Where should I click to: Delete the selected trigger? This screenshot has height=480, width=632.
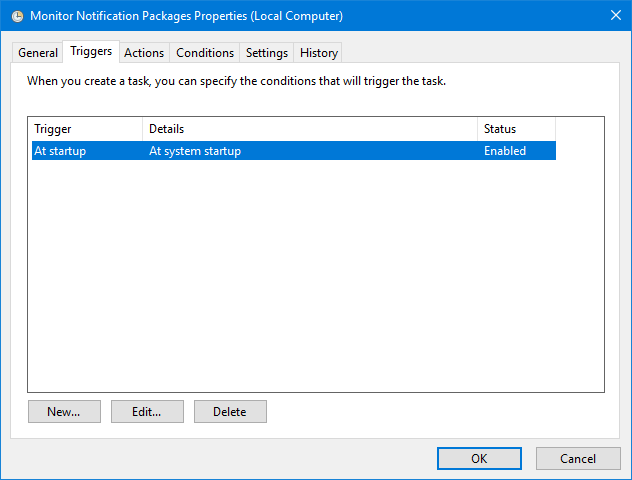coord(230,411)
